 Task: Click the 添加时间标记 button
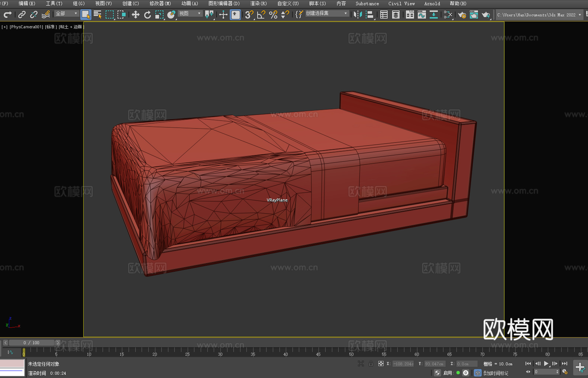click(x=495, y=373)
